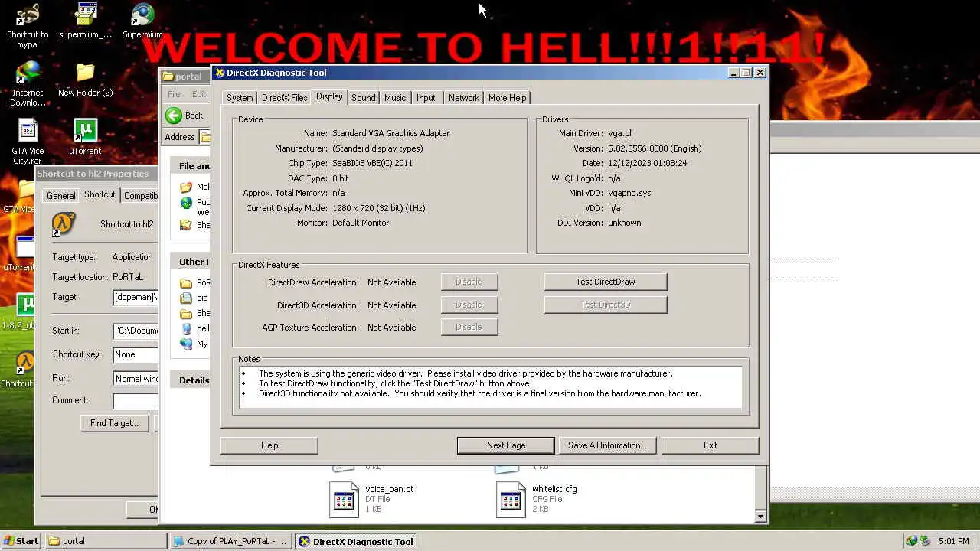980x551 pixels.
Task: Select the voice_ban.dt file icon
Action: point(344,499)
